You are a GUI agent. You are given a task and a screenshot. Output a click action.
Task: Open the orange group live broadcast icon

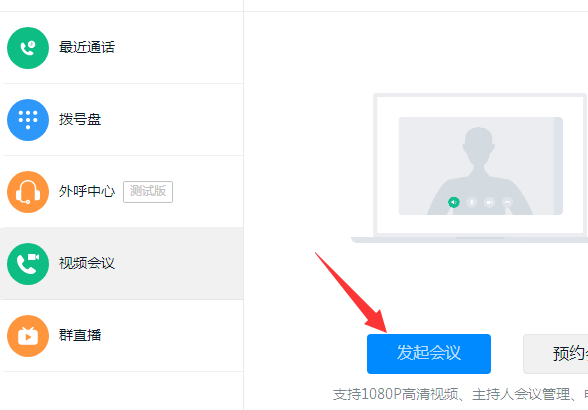click(x=28, y=336)
